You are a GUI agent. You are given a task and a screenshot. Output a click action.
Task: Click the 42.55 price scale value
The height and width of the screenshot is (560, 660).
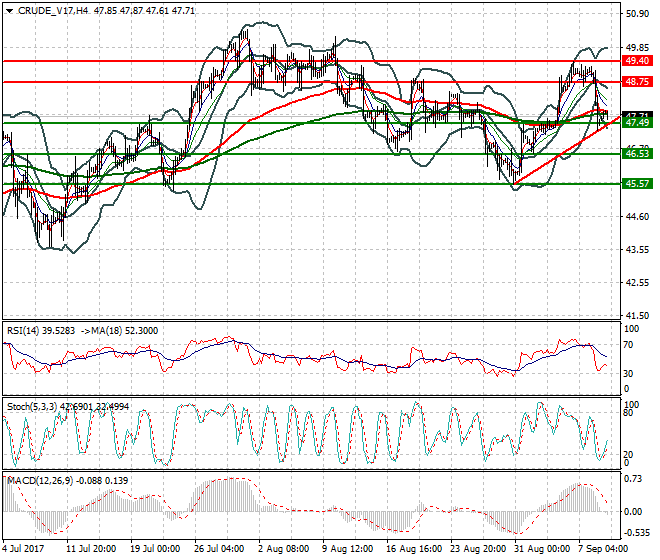(x=637, y=282)
